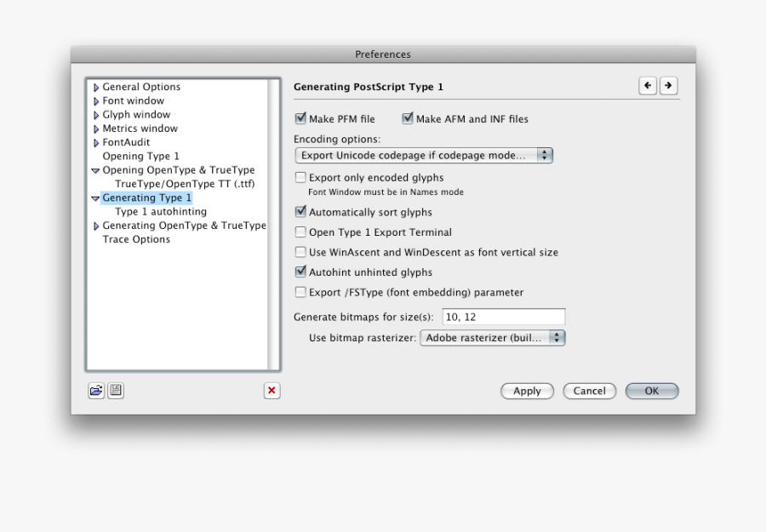Click the red X reset icon
This screenshot has height=532, width=766.
(272, 391)
